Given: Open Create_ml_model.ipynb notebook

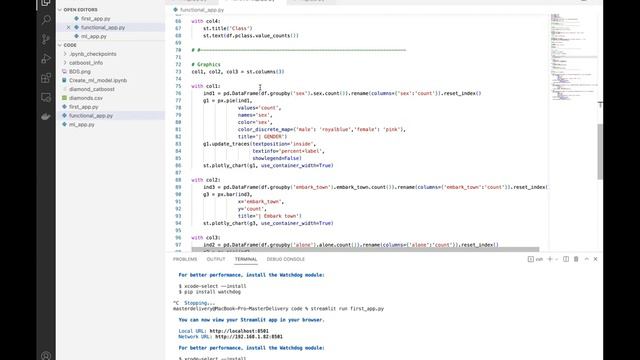Looking at the screenshot, I should tap(98, 80).
